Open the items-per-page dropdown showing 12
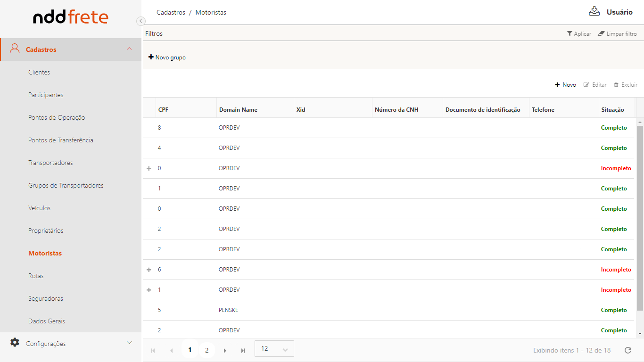This screenshot has width=644, height=362. (x=274, y=349)
